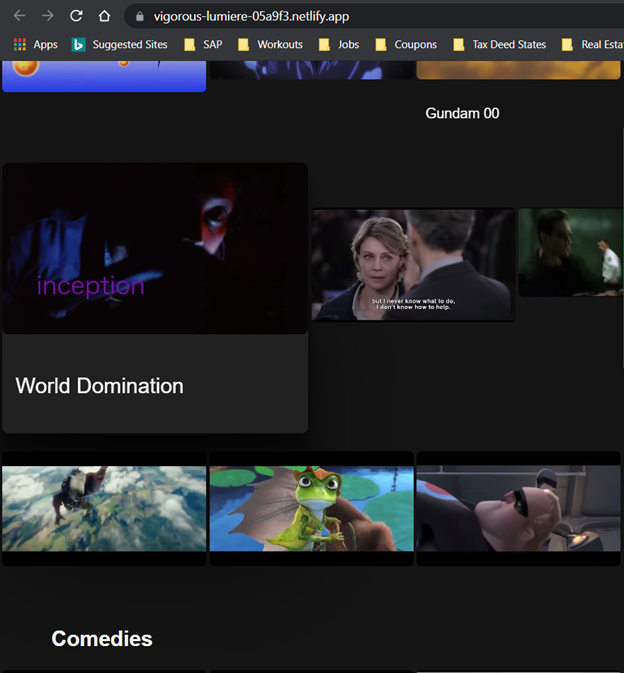Open the green-tinted man thumbnail

[x=571, y=252]
